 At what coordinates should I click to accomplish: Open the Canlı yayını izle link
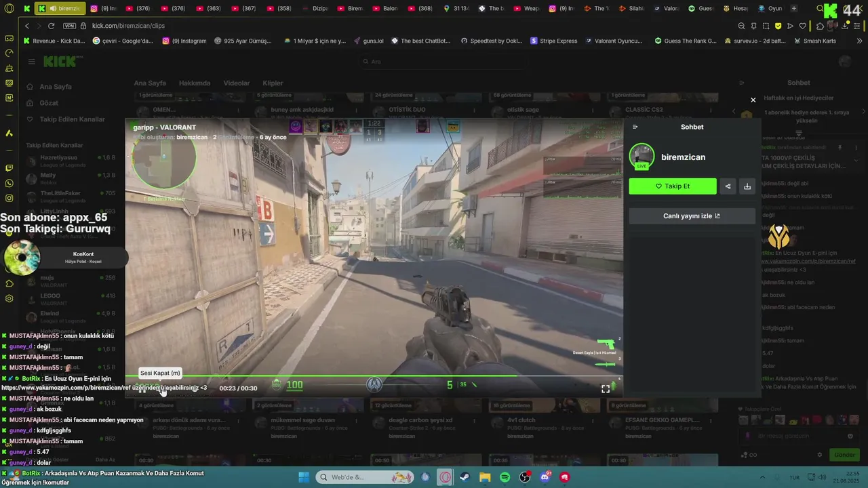click(692, 216)
